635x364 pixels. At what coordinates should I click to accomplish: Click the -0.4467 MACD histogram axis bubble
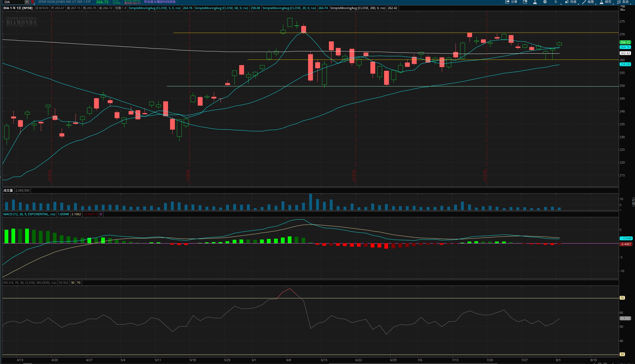[626, 244]
